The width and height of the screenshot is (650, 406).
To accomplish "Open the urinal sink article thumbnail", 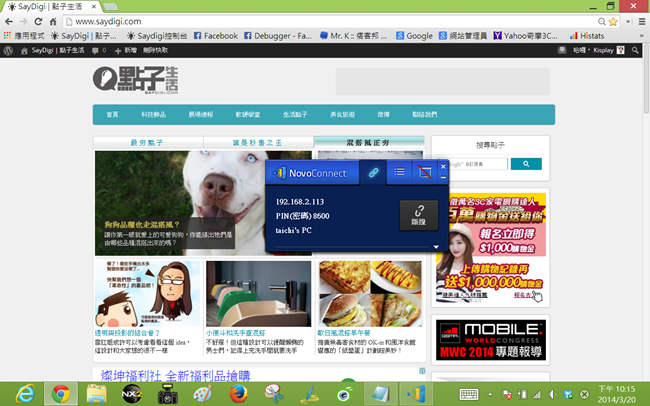I will click(258, 294).
